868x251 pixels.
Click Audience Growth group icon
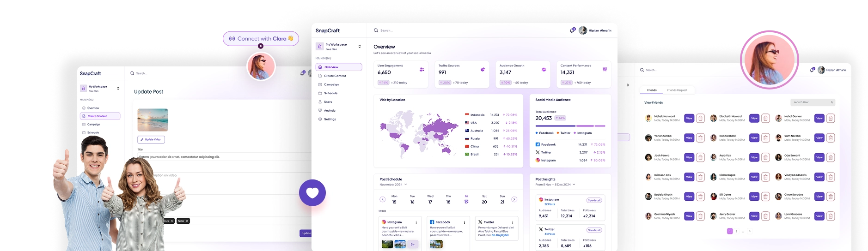pyautogui.click(x=544, y=70)
